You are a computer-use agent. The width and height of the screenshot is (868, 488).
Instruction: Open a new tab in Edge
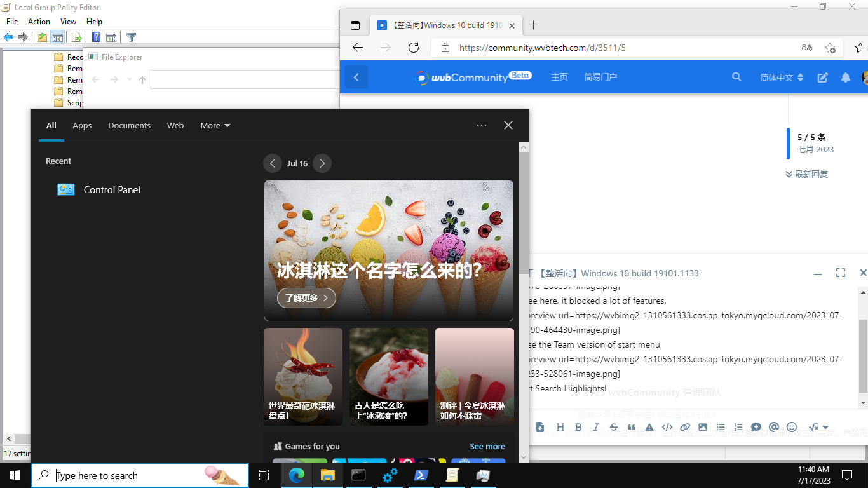(x=533, y=25)
